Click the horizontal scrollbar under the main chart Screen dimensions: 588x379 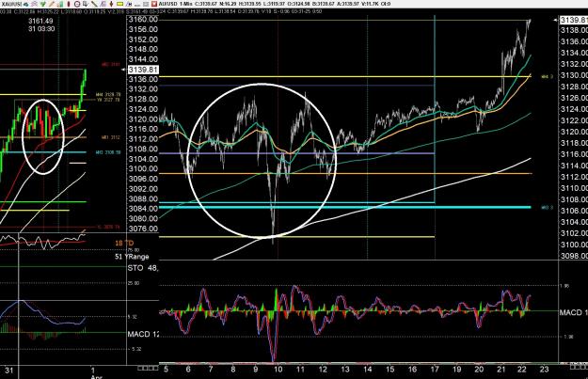tap(358, 363)
